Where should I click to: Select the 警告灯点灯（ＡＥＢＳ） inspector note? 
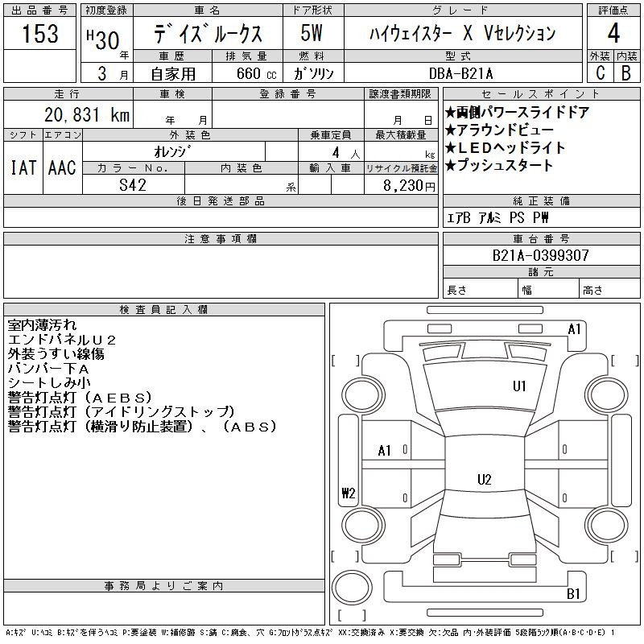tap(80, 397)
